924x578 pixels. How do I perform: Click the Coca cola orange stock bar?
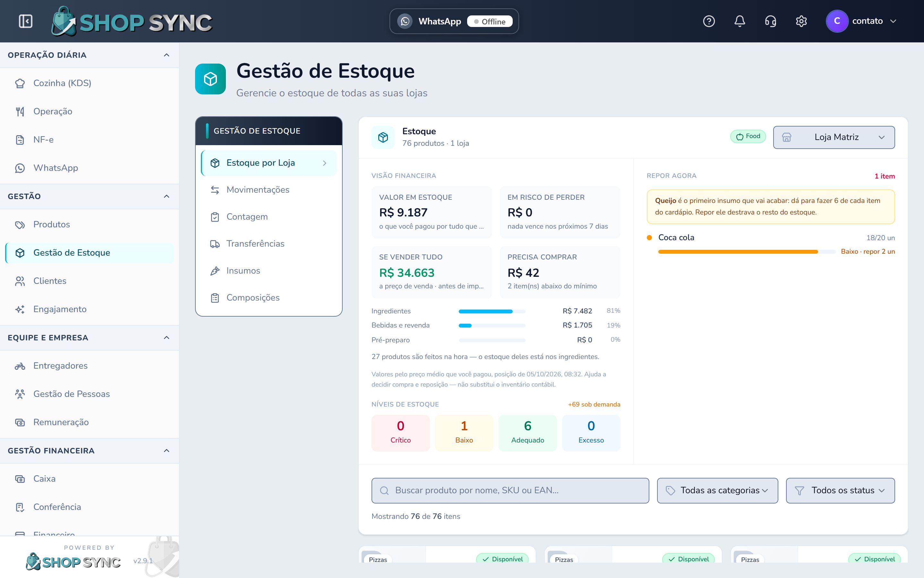(738, 251)
